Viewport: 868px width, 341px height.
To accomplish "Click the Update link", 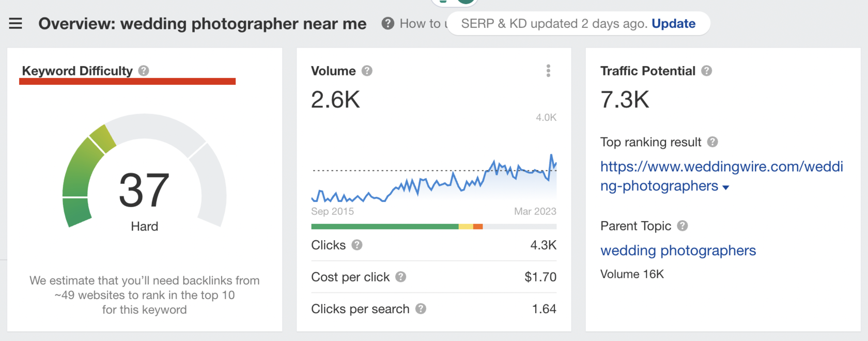I will pyautogui.click(x=673, y=23).
